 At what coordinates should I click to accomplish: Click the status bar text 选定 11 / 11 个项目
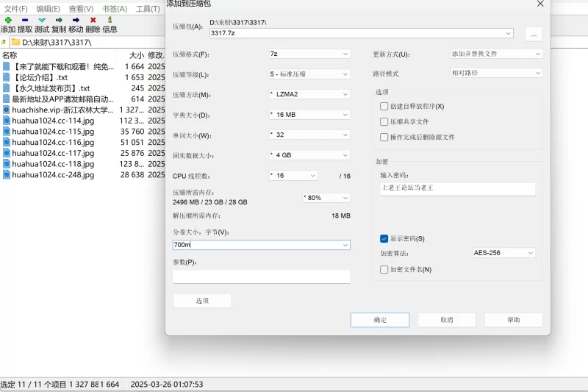click(33, 385)
